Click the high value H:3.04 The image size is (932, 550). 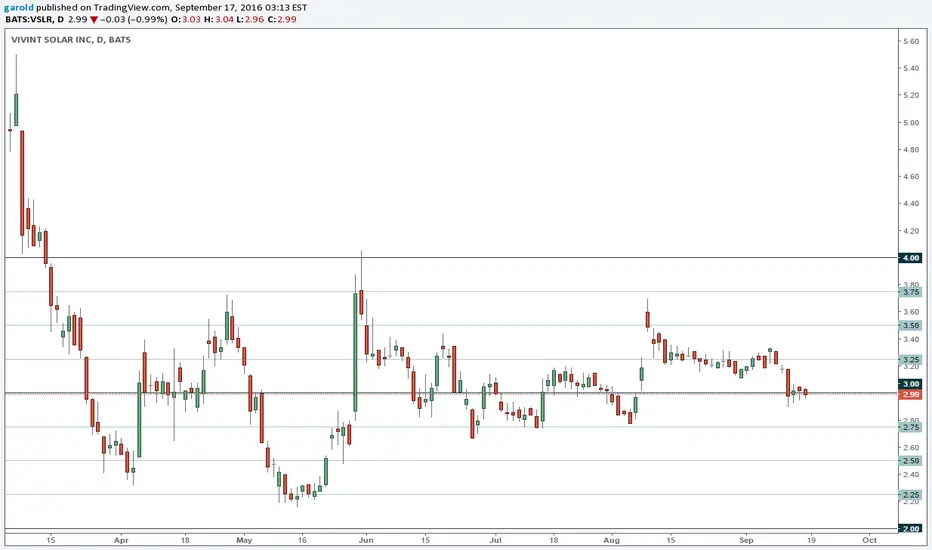pyautogui.click(x=218, y=19)
